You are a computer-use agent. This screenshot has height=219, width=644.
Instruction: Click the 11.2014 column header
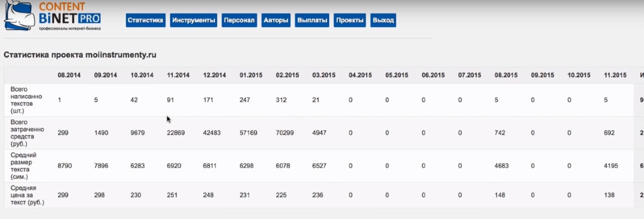178,75
